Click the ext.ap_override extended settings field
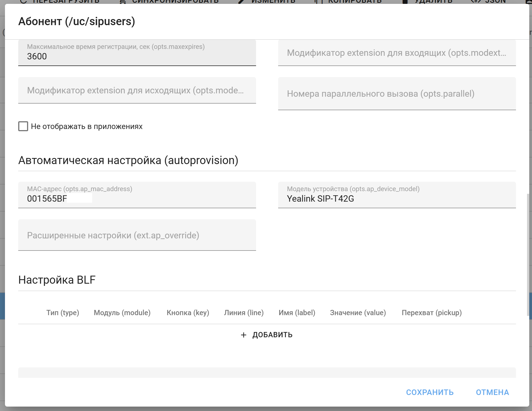Screen dimensions: 532x411 point(137,235)
